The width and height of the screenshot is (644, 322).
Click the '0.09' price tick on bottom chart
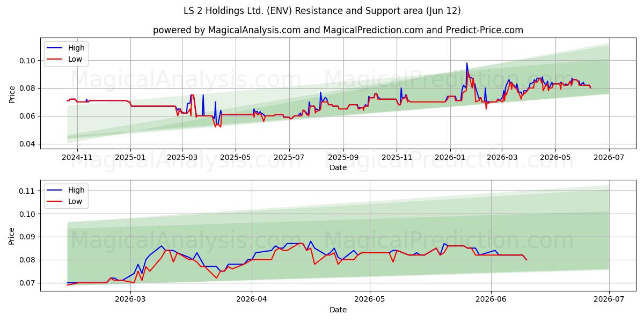click(28, 237)
